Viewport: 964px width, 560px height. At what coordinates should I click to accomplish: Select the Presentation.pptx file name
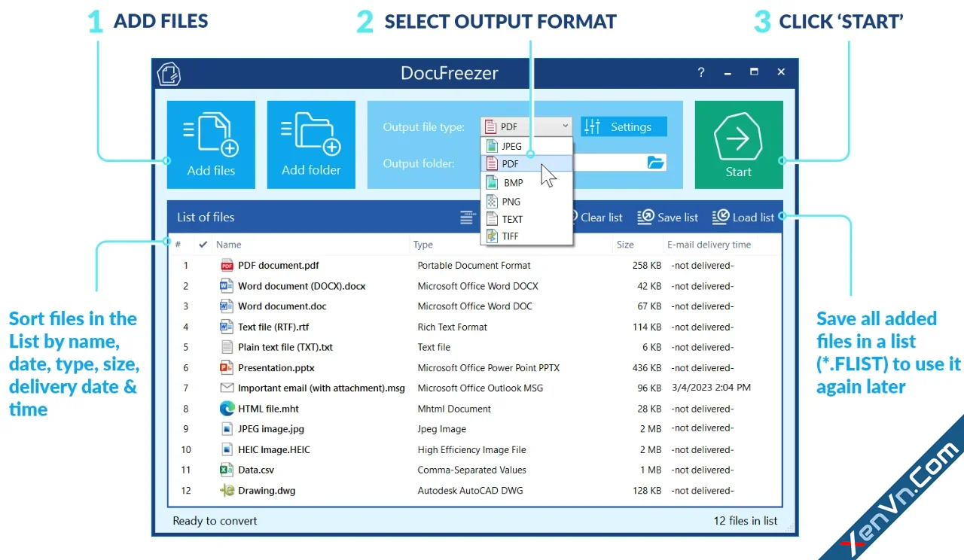tap(276, 368)
